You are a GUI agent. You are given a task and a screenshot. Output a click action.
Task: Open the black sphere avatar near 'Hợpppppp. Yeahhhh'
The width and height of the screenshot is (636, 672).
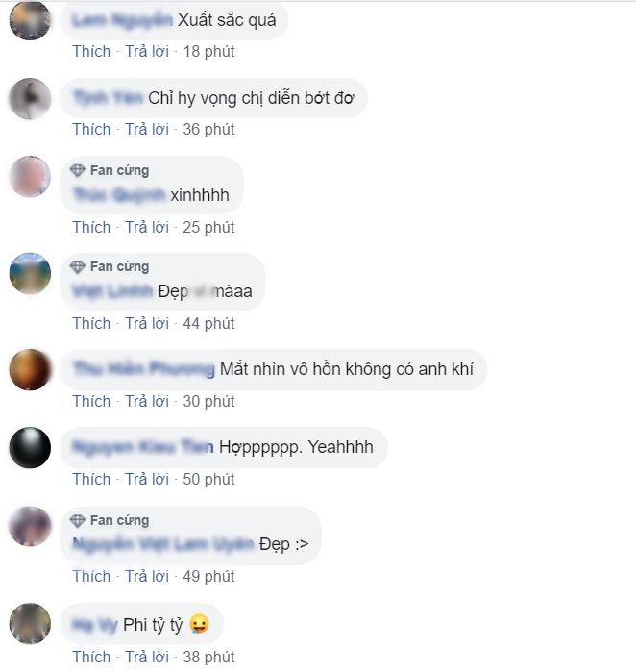(30, 447)
